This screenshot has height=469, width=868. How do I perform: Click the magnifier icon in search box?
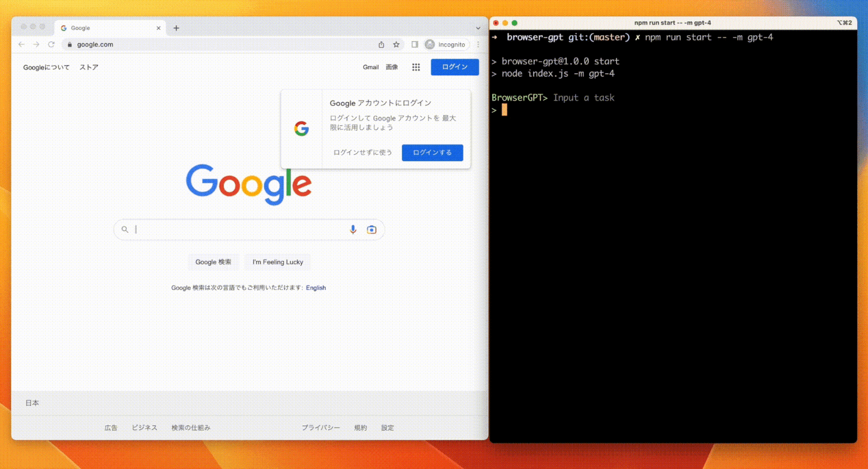pyautogui.click(x=125, y=230)
